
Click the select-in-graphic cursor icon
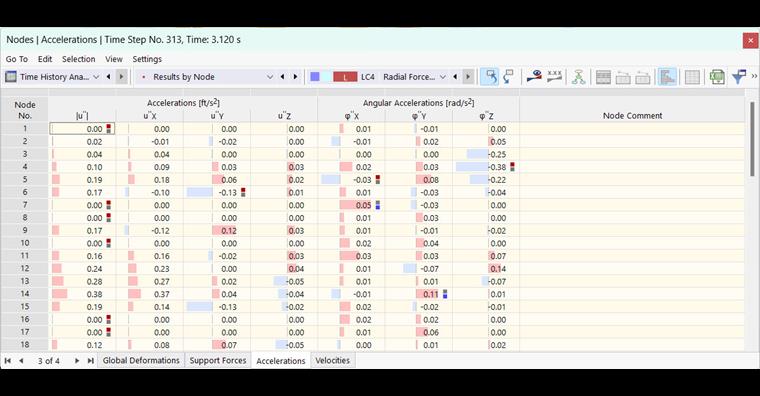point(490,77)
